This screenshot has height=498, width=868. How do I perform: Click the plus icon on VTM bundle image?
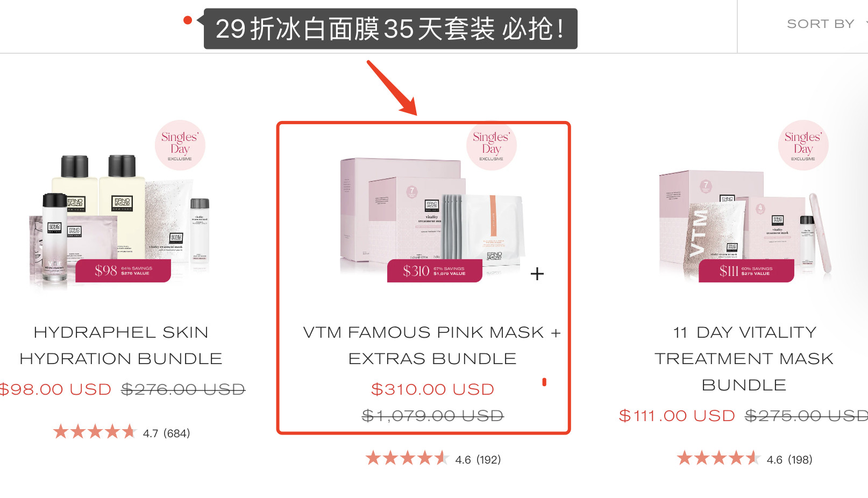[x=537, y=274]
